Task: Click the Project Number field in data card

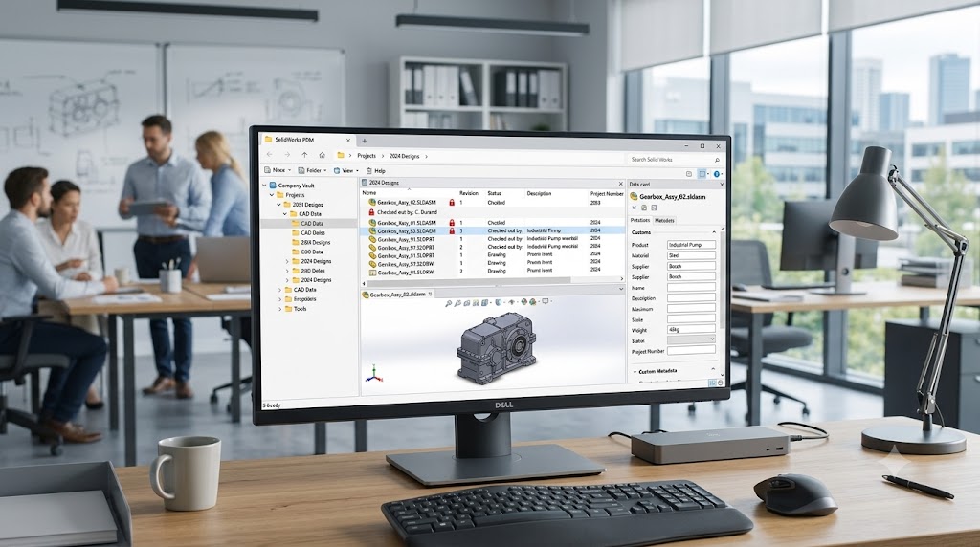Action: pos(691,351)
